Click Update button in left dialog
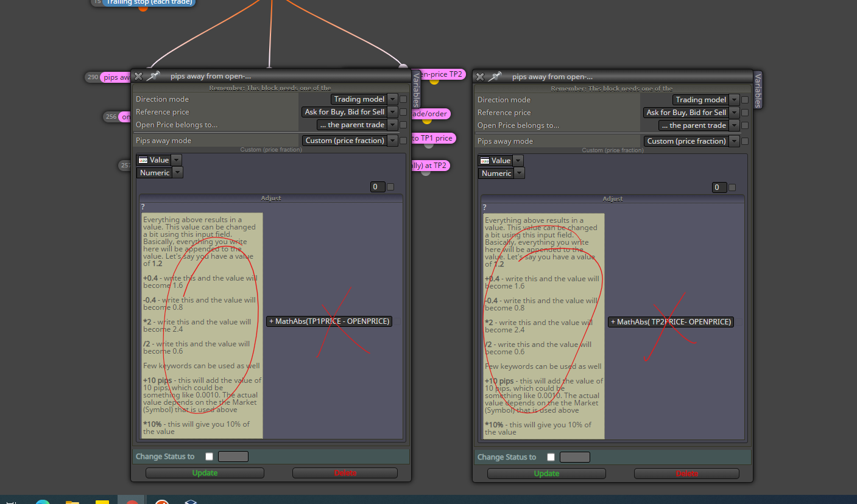The height and width of the screenshot is (504, 857). [205, 473]
